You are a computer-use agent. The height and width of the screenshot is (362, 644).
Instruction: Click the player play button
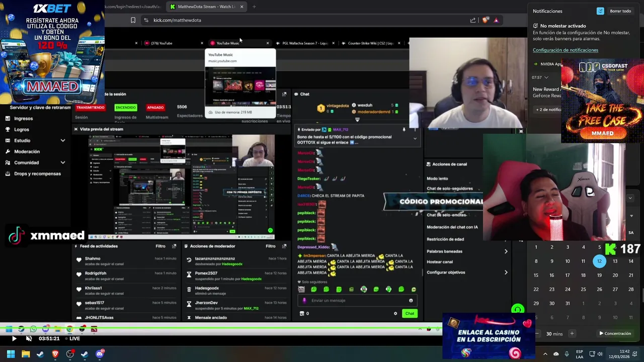point(14,338)
